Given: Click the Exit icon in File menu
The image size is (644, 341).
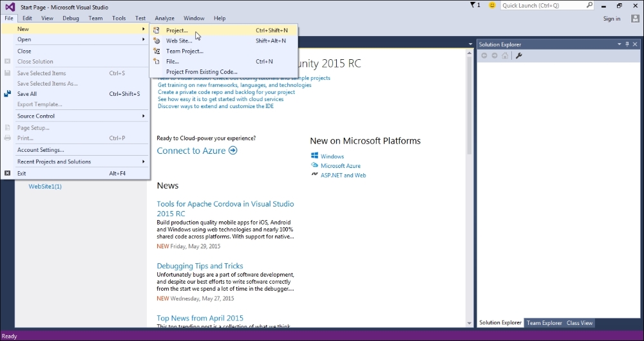Looking at the screenshot, I should [7, 173].
